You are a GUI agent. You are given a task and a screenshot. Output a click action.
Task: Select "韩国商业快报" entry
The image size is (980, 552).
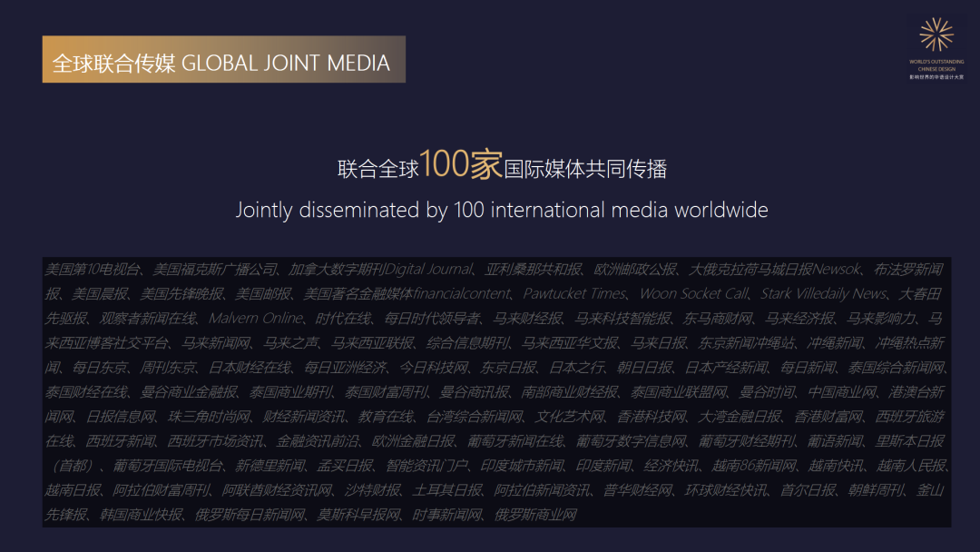(x=142, y=515)
